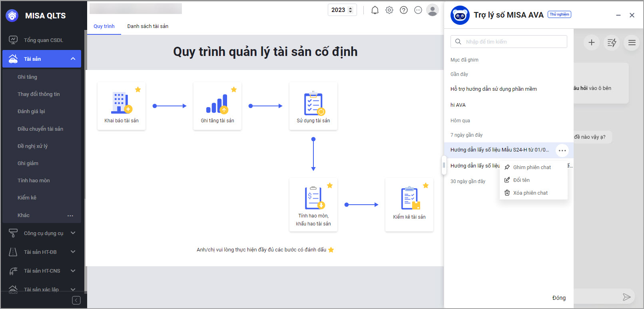Image resolution: width=644 pixels, height=309 pixels.
Task: Open Kiểm kê sidebar item
Action: [27, 197]
